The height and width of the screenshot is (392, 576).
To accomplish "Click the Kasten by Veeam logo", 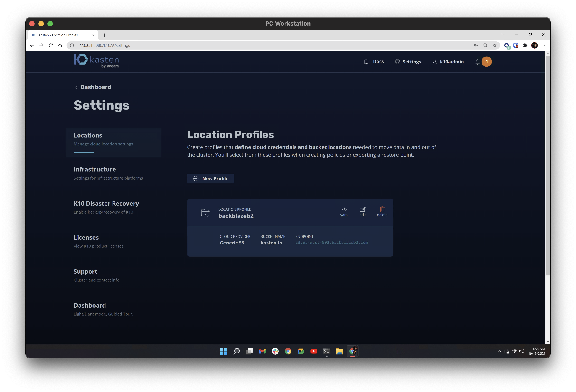I will 96,61.
